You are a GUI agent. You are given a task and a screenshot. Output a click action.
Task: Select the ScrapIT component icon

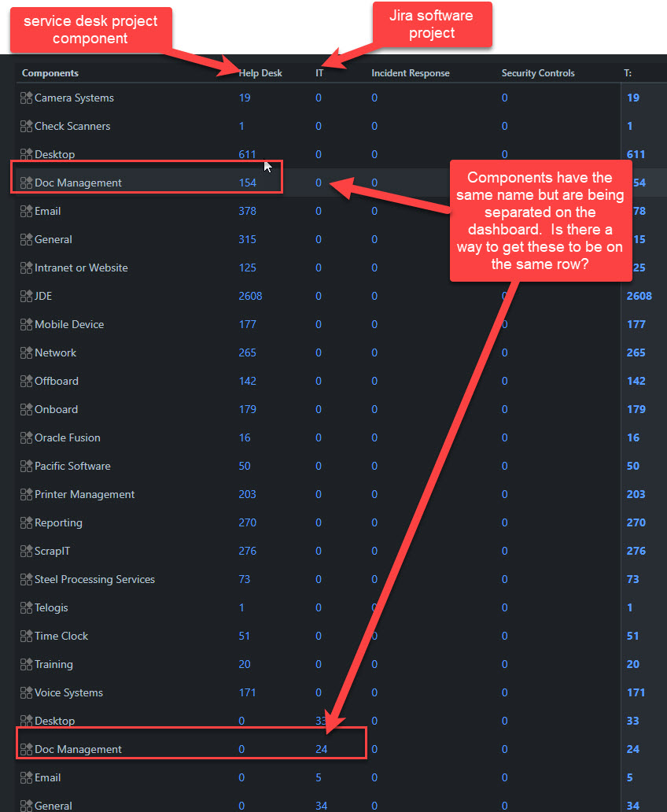27,551
